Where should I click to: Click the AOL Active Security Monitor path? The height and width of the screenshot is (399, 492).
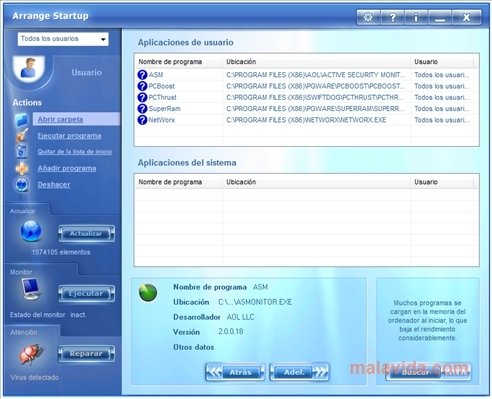pos(316,75)
